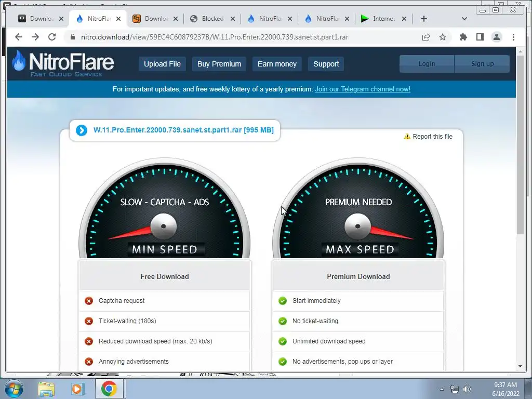Open the Buy Premium page

point(219,64)
